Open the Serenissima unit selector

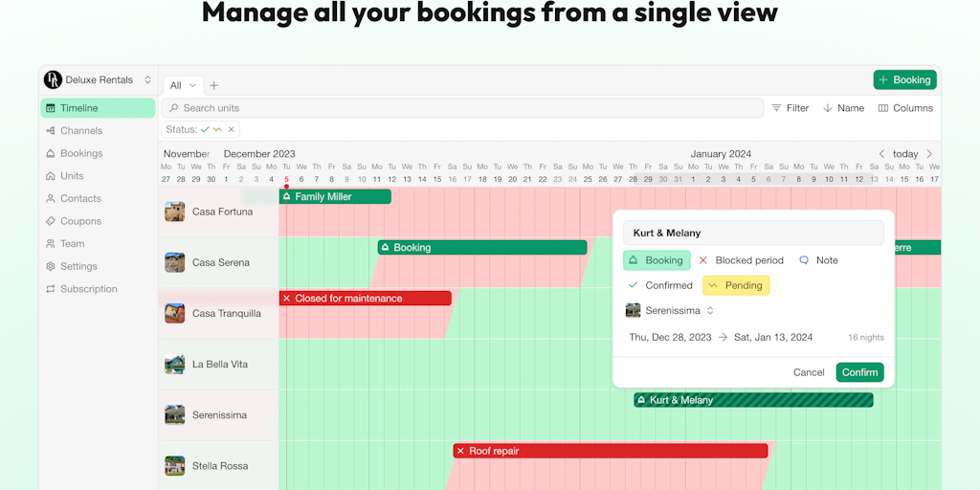(x=671, y=311)
